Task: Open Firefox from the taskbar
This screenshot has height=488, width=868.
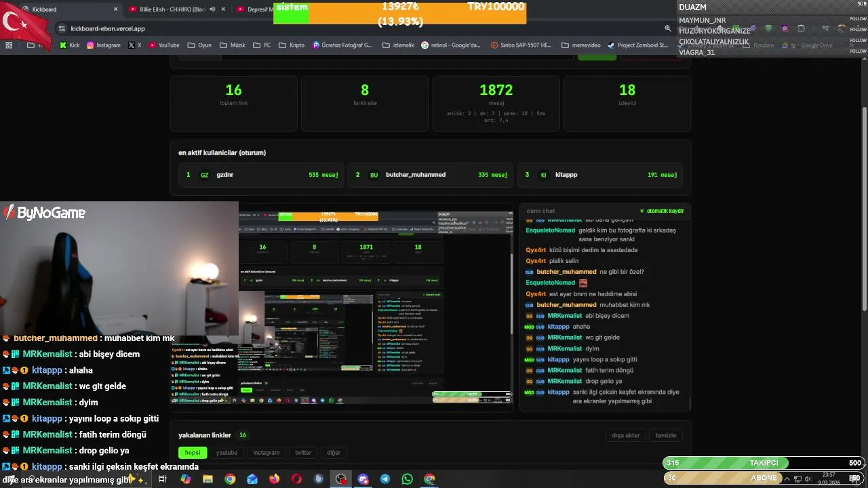Action: (274, 479)
